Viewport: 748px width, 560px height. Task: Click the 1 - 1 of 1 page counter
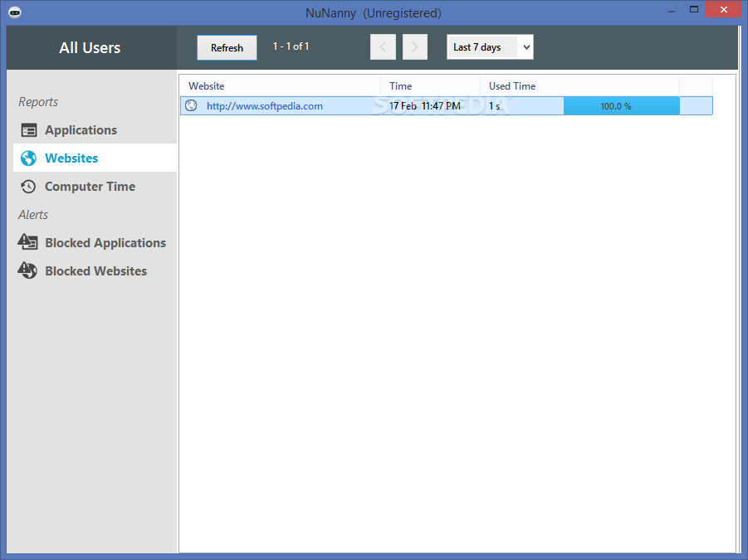tap(291, 46)
